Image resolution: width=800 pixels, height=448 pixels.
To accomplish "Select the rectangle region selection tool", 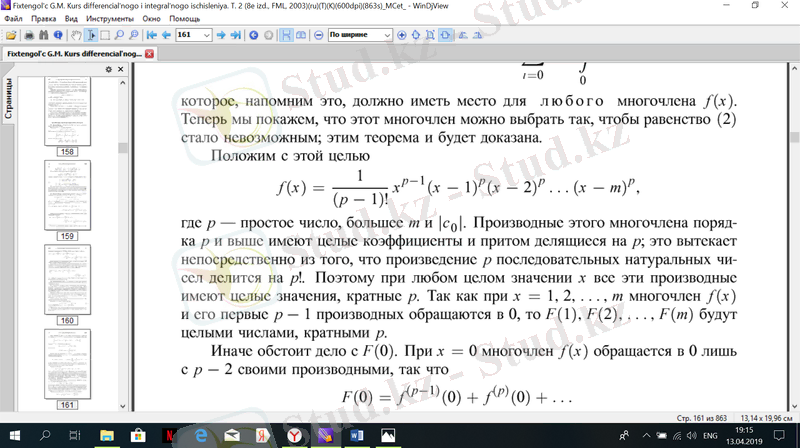I will (105, 35).
